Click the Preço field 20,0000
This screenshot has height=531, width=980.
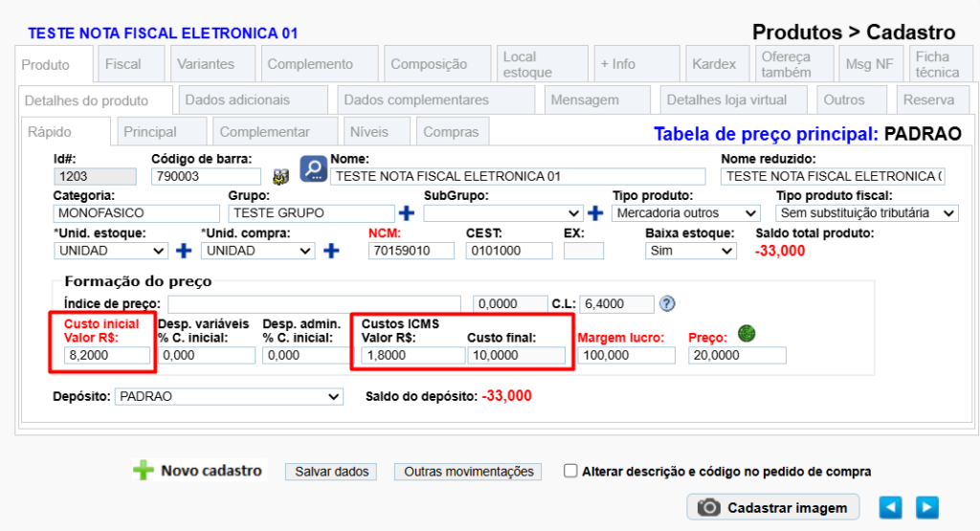tap(737, 356)
